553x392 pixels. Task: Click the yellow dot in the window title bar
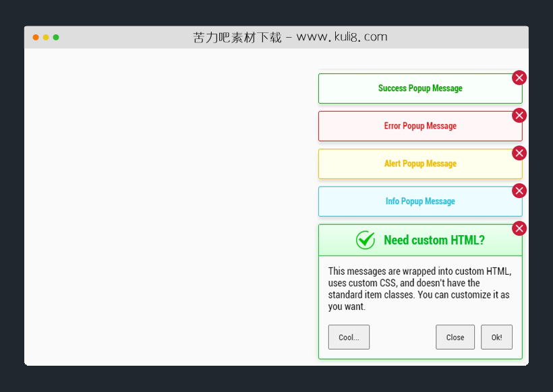pos(46,38)
